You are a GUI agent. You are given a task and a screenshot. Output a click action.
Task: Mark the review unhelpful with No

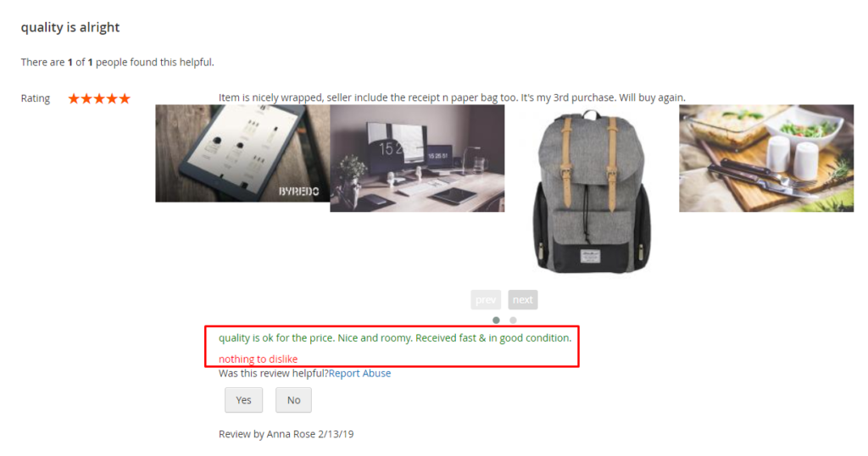point(293,400)
